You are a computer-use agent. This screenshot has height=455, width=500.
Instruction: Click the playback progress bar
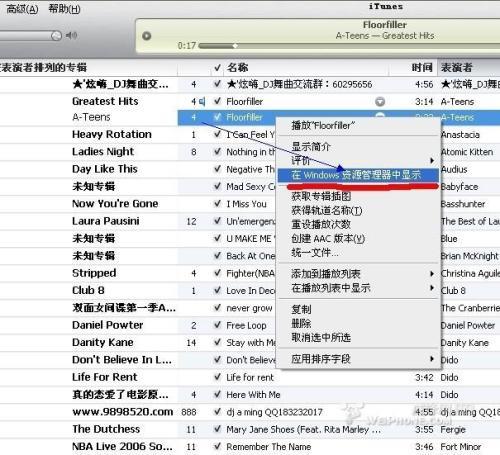pos(349,46)
